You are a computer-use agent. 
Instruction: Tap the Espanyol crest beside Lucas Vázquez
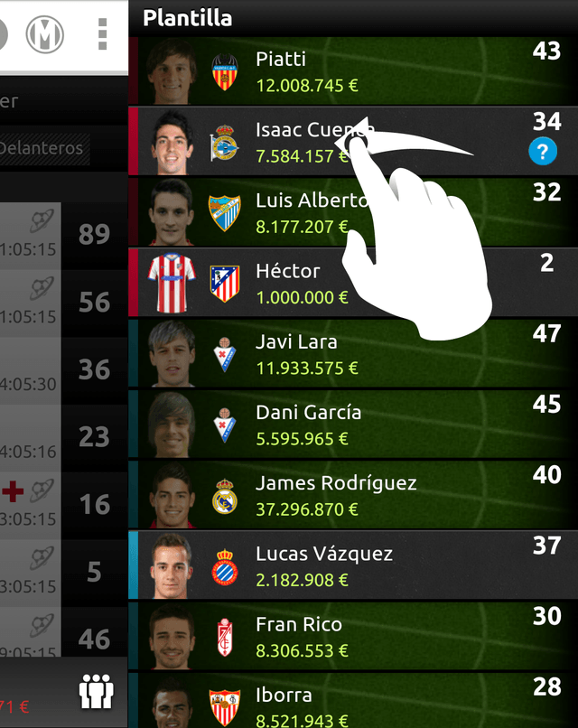point(225,567)
